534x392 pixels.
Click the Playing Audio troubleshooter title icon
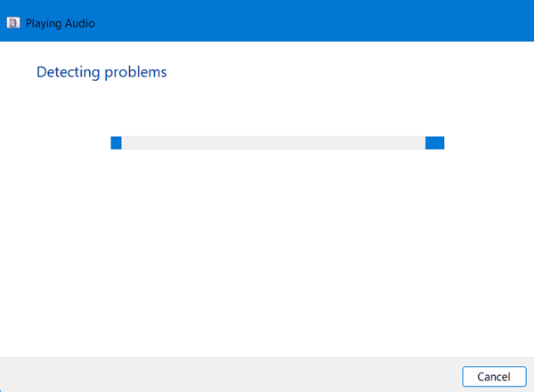tap(13, 23)
